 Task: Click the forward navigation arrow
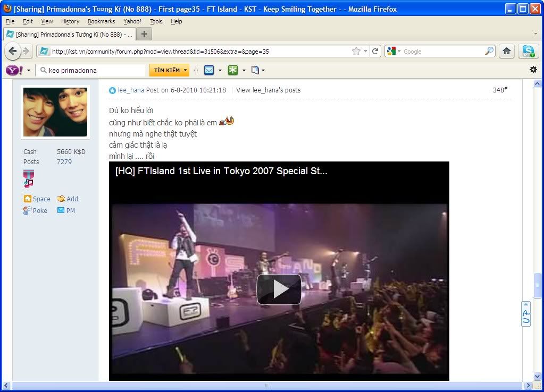pos(26,52)
